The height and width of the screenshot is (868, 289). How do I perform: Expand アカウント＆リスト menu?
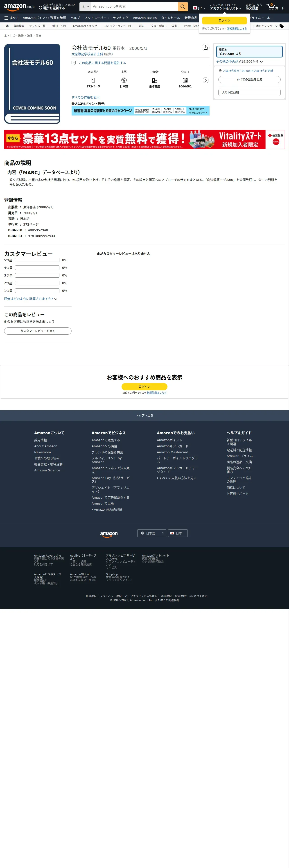coord(225,7)
